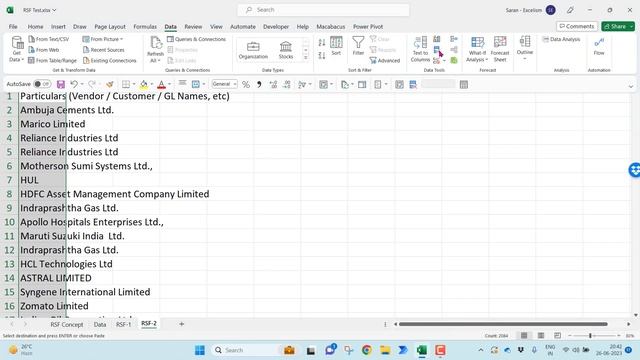The image size is (640, 360).
Task: Open the General number format box
Action: 224,84
